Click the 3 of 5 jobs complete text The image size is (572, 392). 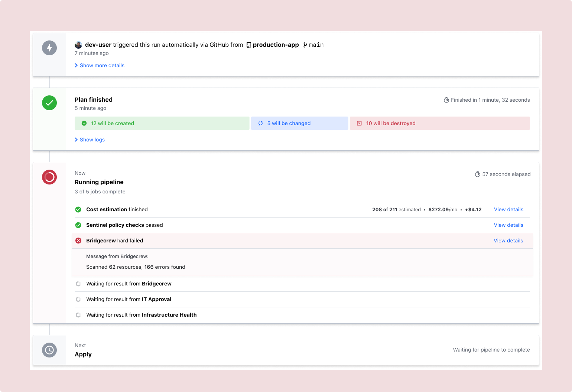coord(100,192)
